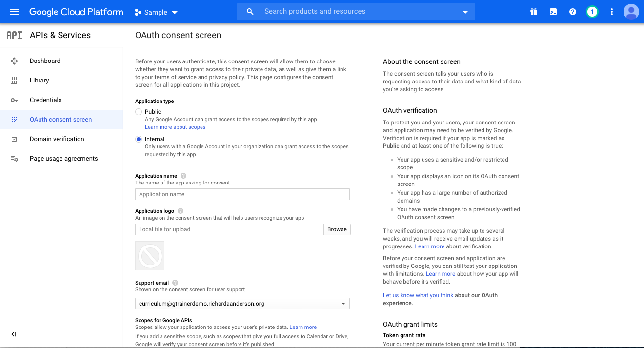The width and height of the screenshot is (644, 348).
Task: Click inside the Application name field
Action: 242,194
